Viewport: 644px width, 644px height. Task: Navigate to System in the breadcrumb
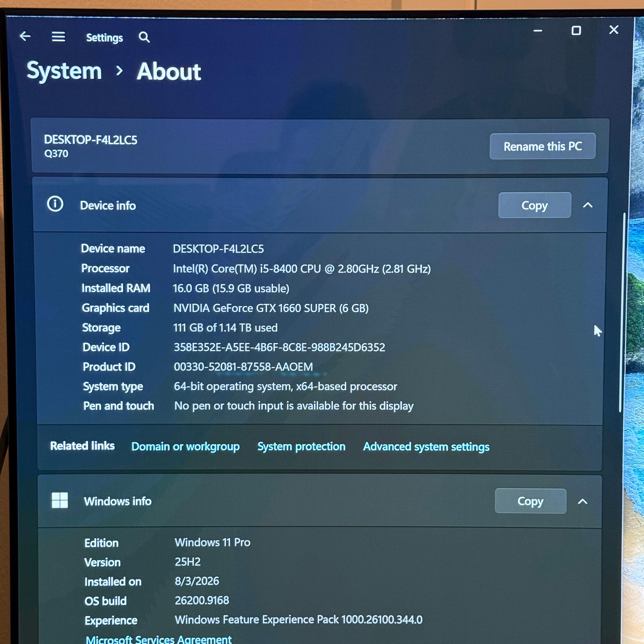[64, 71]
